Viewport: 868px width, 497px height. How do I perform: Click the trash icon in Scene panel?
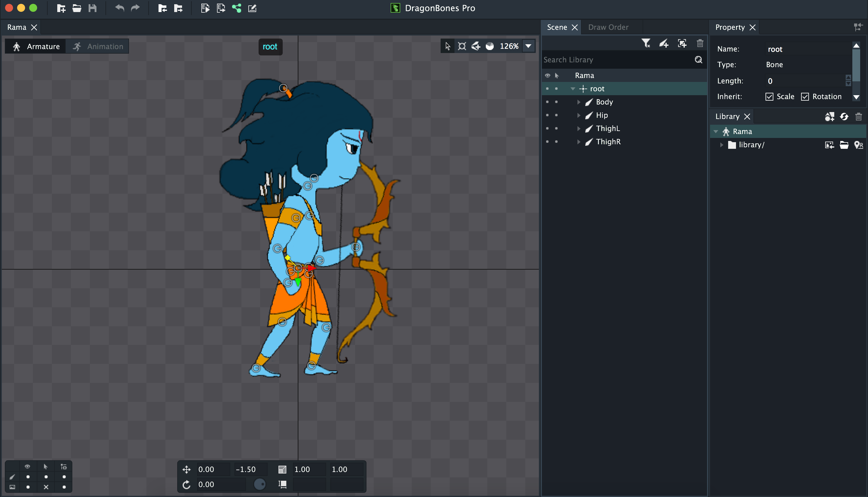tap(700, 43)
